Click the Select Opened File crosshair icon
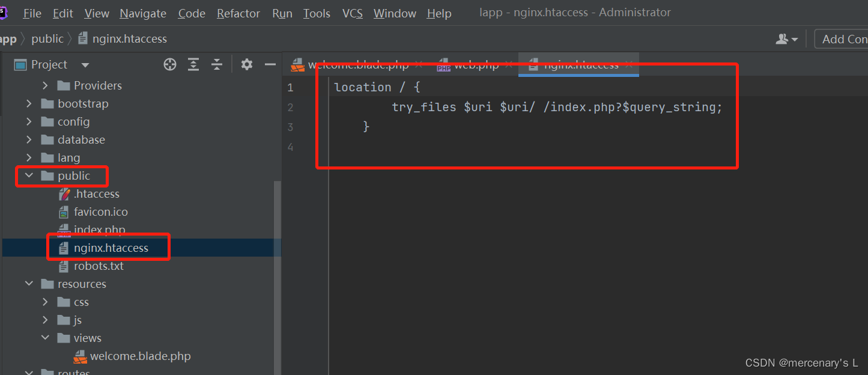The height and width of the screenshot is (375, 868). [169, 64]
